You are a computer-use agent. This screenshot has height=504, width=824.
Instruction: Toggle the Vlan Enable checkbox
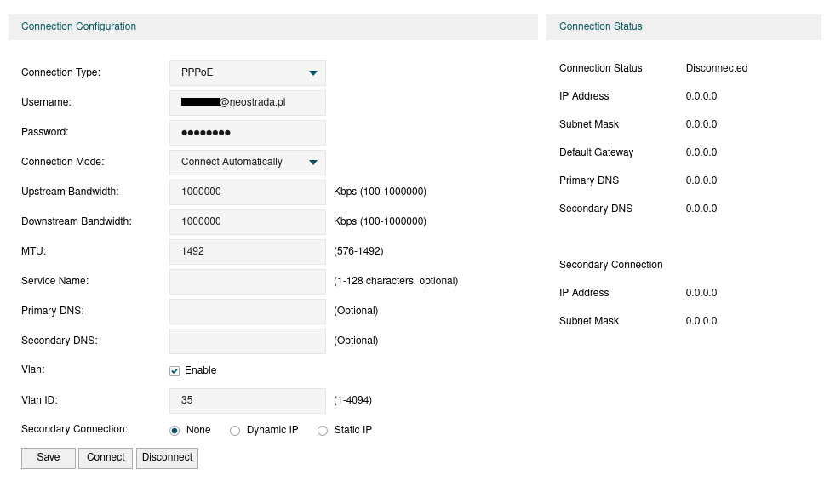(174, 370)
